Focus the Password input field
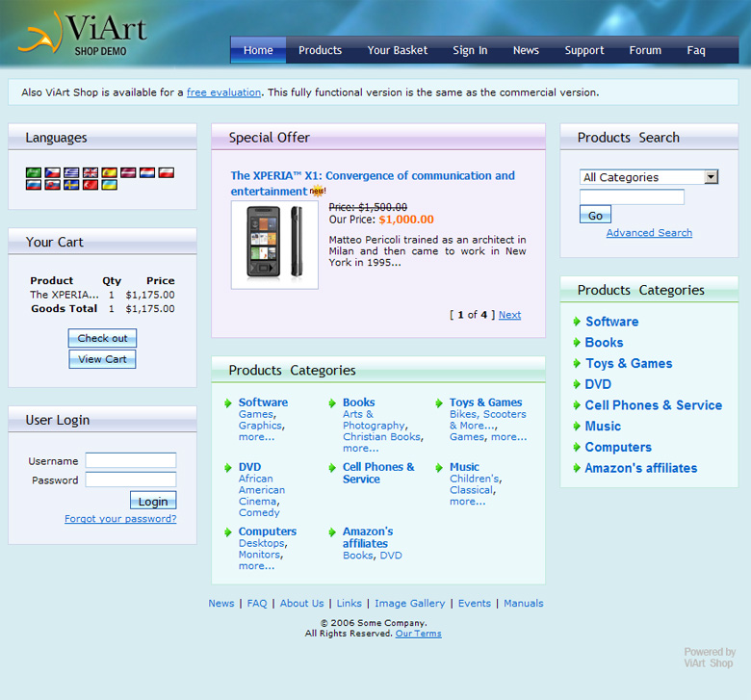The height and width of the screenshot is (700, 751). pos(131,480)
